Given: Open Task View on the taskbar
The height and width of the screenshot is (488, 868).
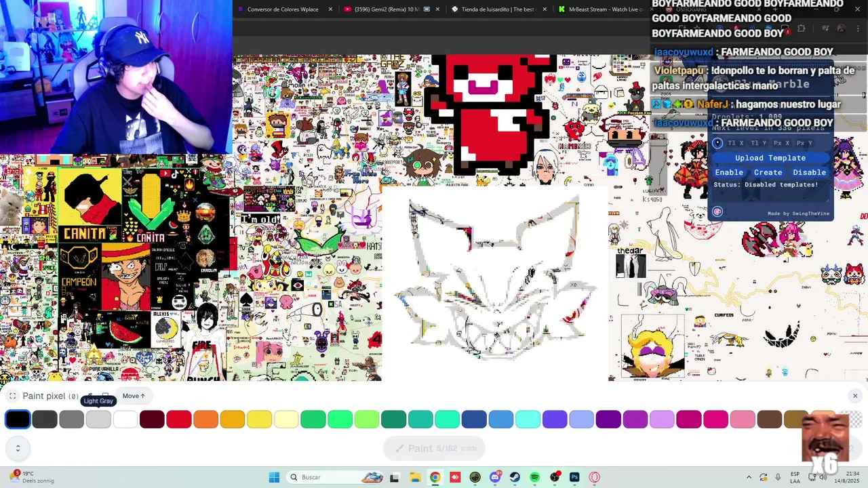Looking at the screenshot, I should (x=394, y=477).
